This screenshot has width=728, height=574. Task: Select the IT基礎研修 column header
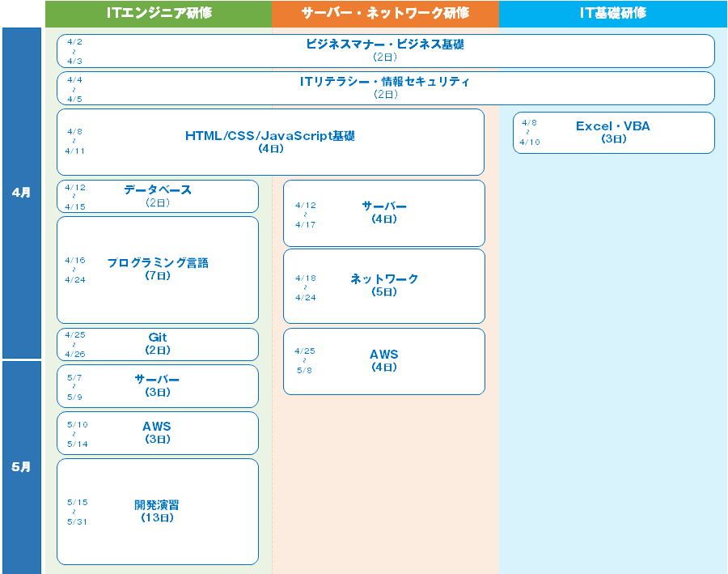pos(613,14)
